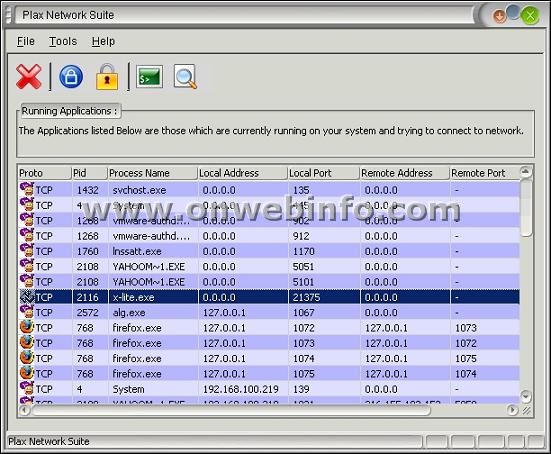
Task: Select the svchost.exe process name
Action: pyautogui.click(x=139, y=190)
